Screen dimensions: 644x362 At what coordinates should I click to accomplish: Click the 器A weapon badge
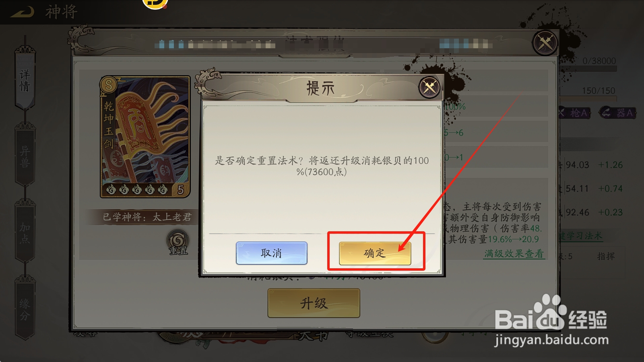point(618,113)
